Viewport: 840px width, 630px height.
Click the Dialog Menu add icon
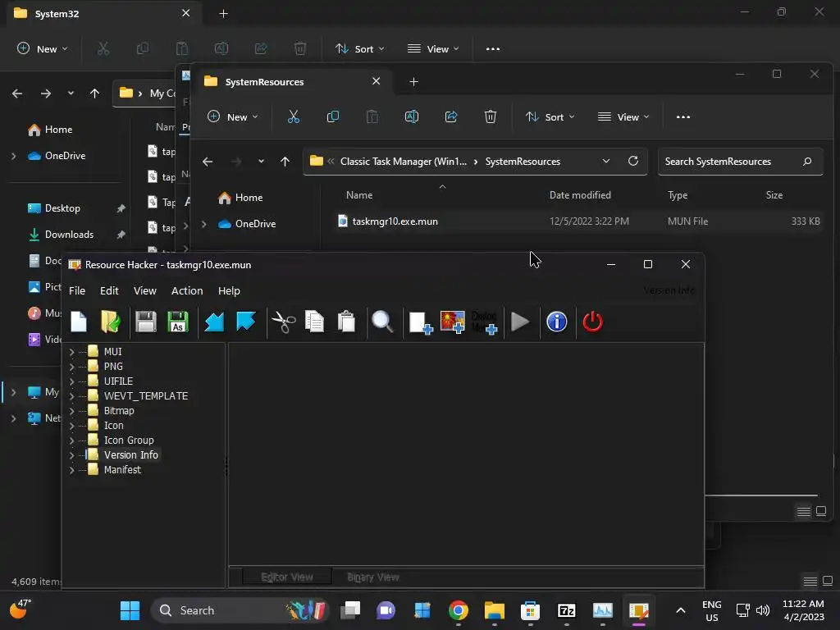485,322
